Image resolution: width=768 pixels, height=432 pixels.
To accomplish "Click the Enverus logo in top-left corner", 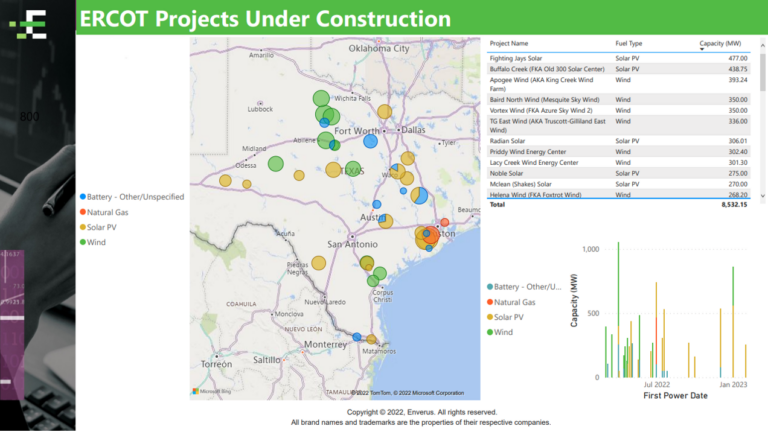I will click(x=35, y=22).
